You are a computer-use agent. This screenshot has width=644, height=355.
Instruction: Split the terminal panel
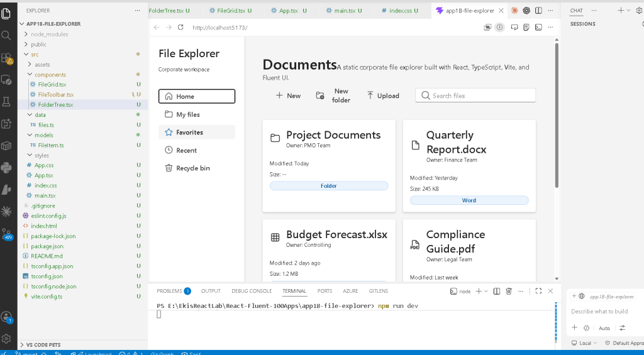[x=497, y=291]
